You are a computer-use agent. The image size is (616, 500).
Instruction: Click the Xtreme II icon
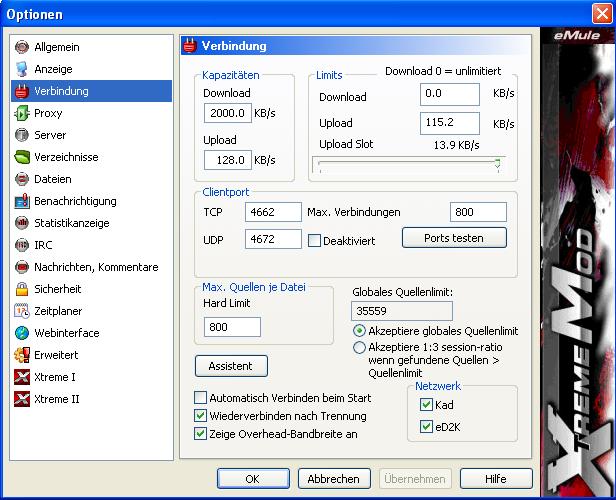pos(22,399)
